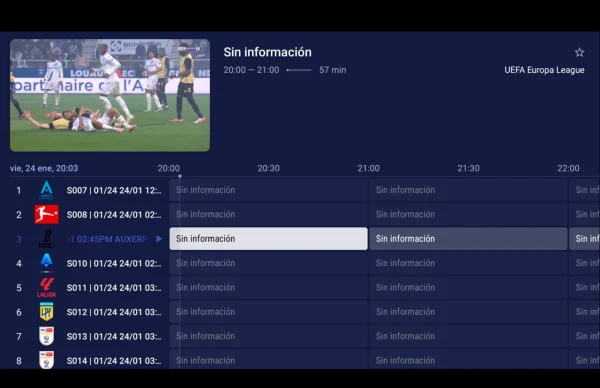Viewport: 600px width, 388px height.
Task: Select the 20:00 program on channel 4
Action: (269, 263)
